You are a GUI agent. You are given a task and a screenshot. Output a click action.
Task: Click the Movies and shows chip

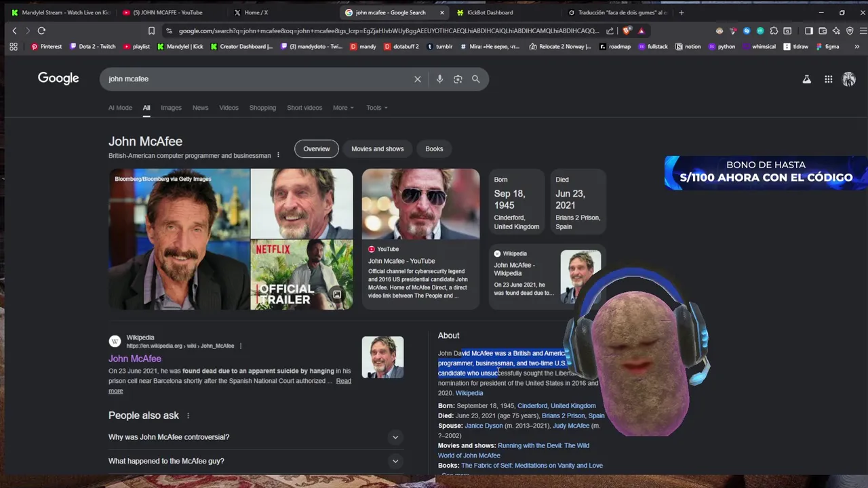pos(378,149)
